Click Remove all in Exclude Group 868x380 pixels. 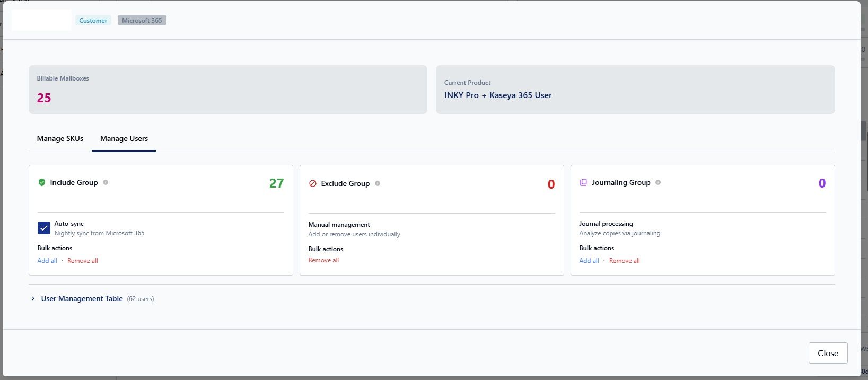(323, 260)
